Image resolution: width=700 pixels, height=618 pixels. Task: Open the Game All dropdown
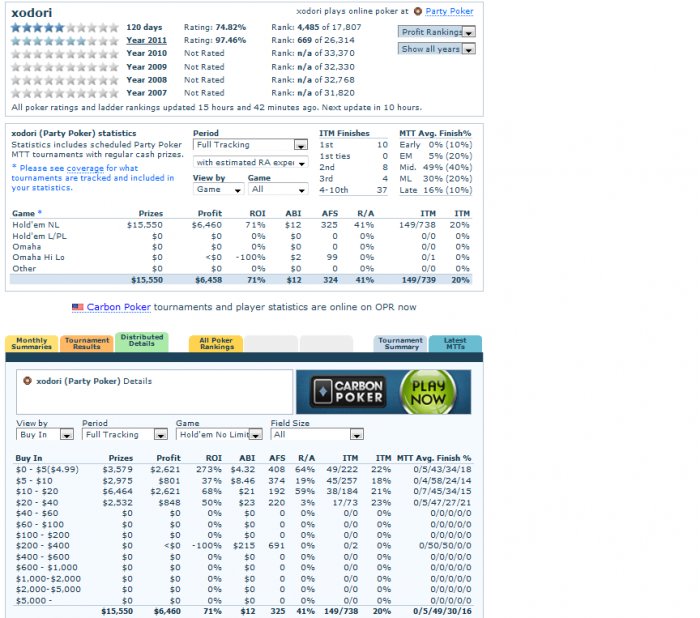[x=278, y=189]
